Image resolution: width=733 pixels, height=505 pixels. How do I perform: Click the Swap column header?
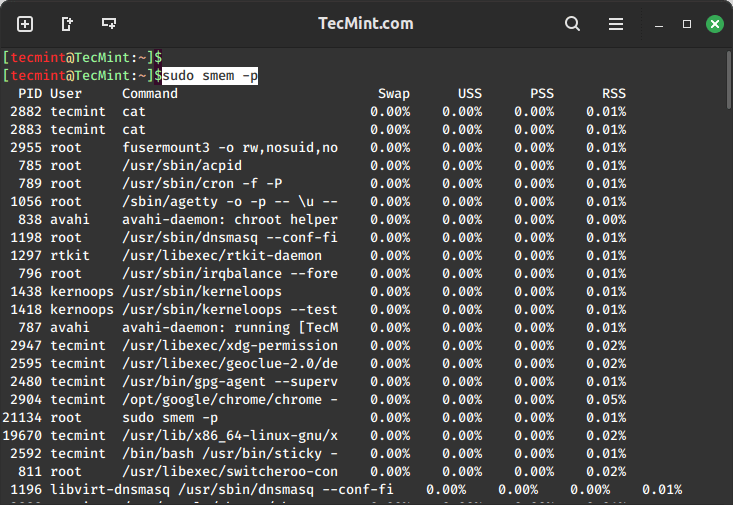pos(394,93)
